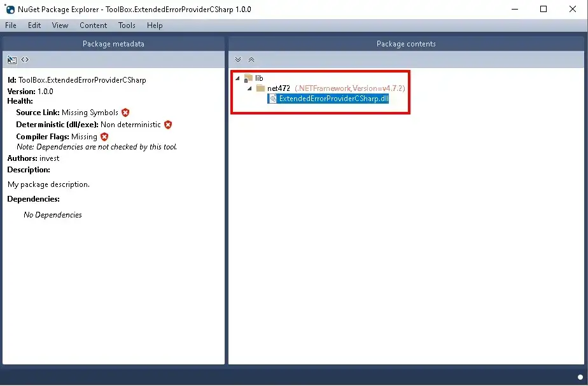Collapse the net472 folder tree arrow
This screenshot has width=588, height=386.
tap(249, 88)
